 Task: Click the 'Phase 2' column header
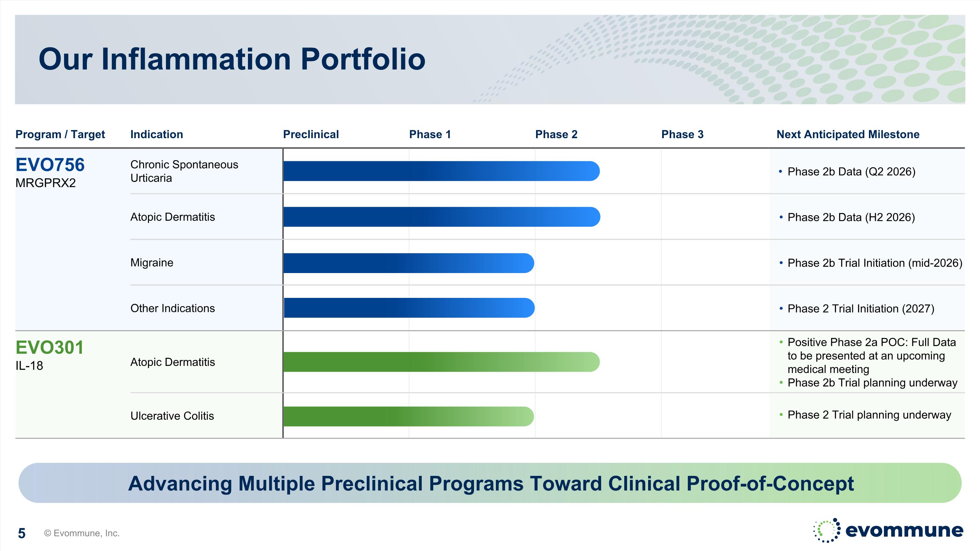(556, 134)
